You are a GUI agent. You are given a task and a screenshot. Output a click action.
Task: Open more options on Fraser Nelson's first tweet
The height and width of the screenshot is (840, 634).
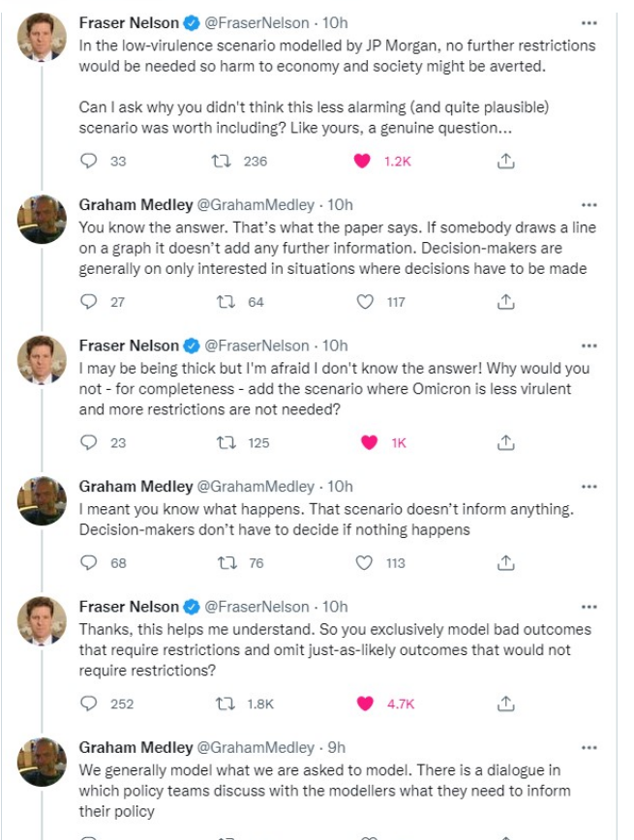tap(589, 22)
